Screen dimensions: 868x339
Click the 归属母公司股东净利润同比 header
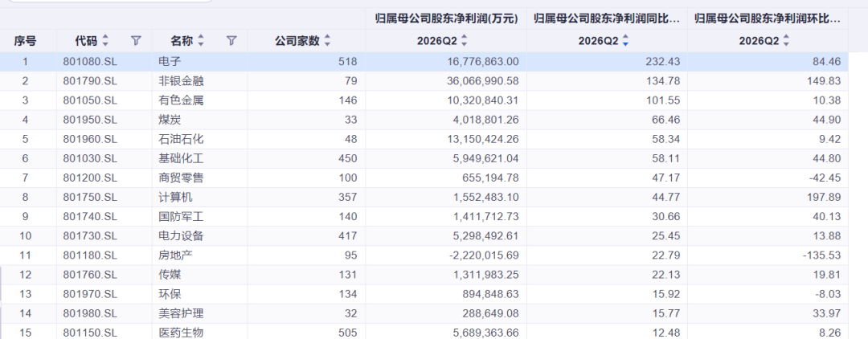(607, 18)
